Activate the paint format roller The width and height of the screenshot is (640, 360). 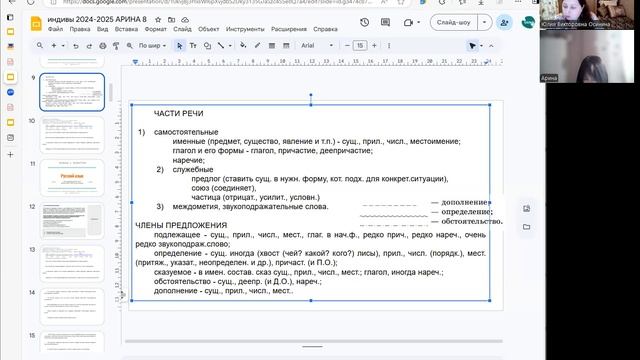point(116,46)
